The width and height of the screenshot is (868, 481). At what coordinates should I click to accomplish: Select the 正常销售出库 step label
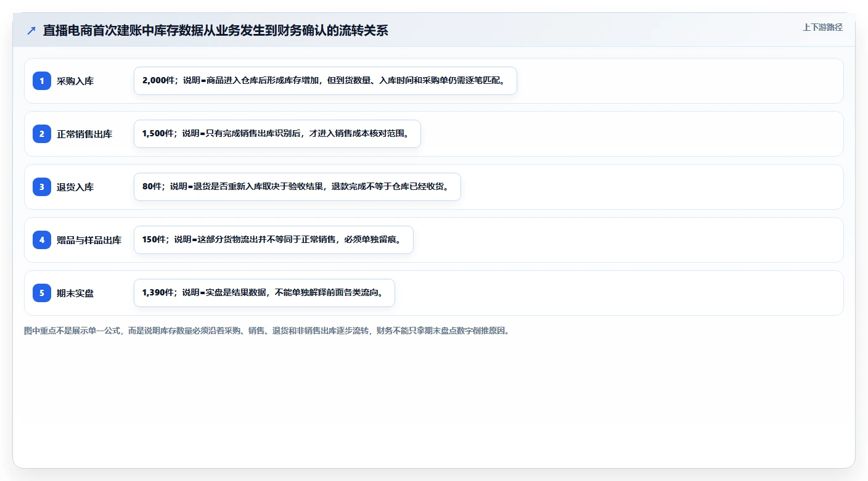[84, 134]
